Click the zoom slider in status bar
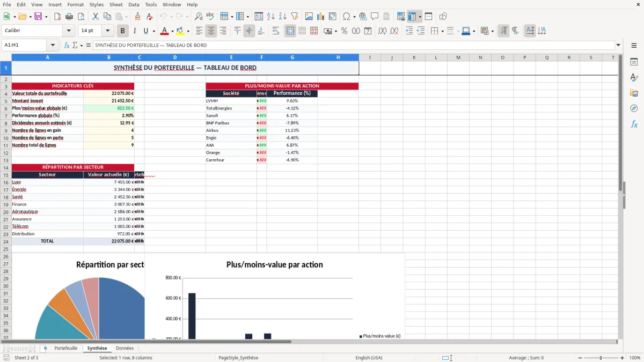Screen dimensions: 644x362 pos(601,358)
